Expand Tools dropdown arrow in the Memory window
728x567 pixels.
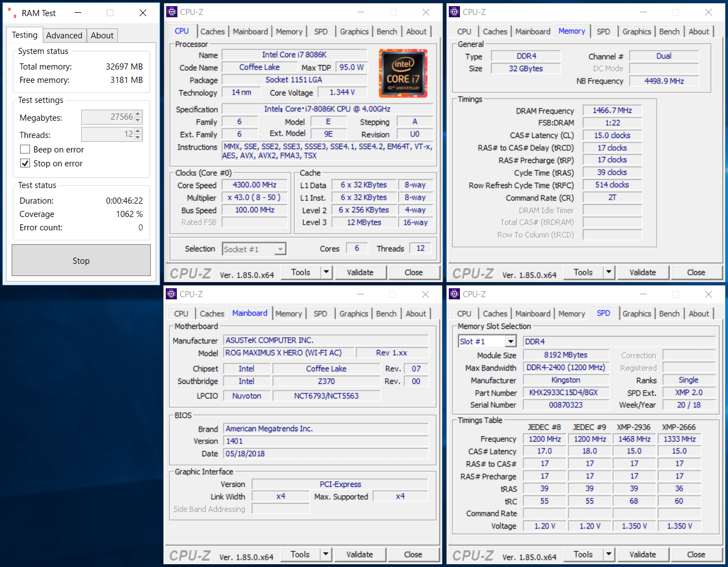(609, 272)
